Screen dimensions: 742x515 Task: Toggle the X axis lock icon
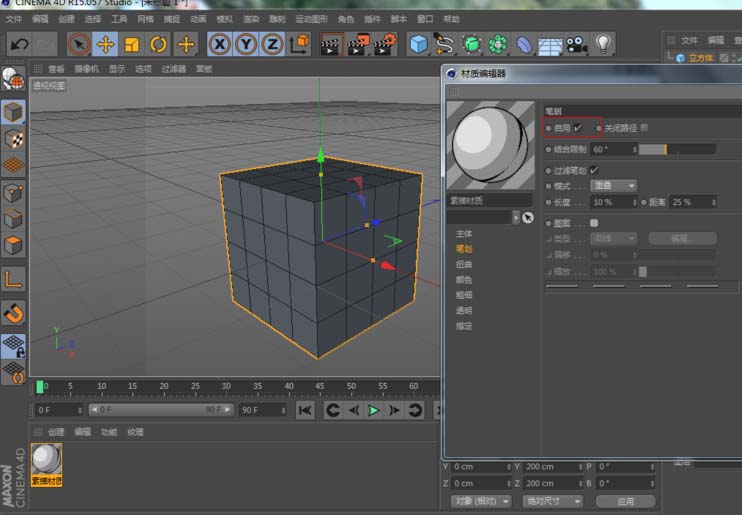(x=219, y=44)
